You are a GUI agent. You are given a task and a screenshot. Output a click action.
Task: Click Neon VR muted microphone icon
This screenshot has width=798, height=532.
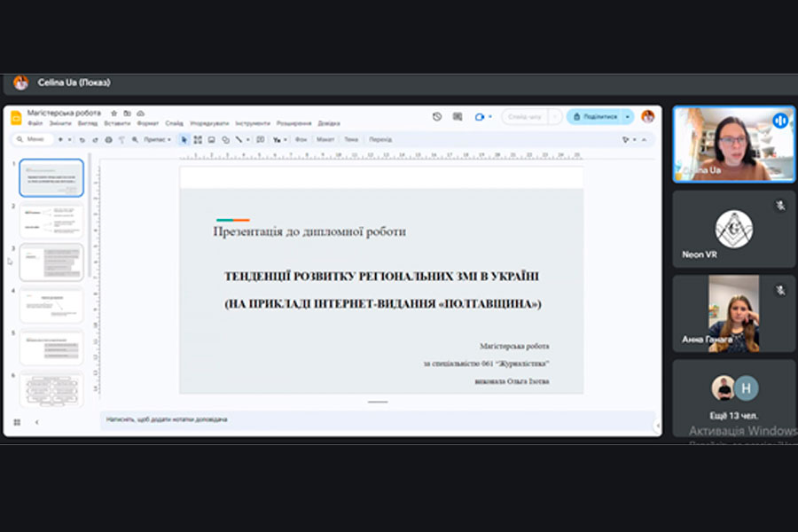click(780, 206)
